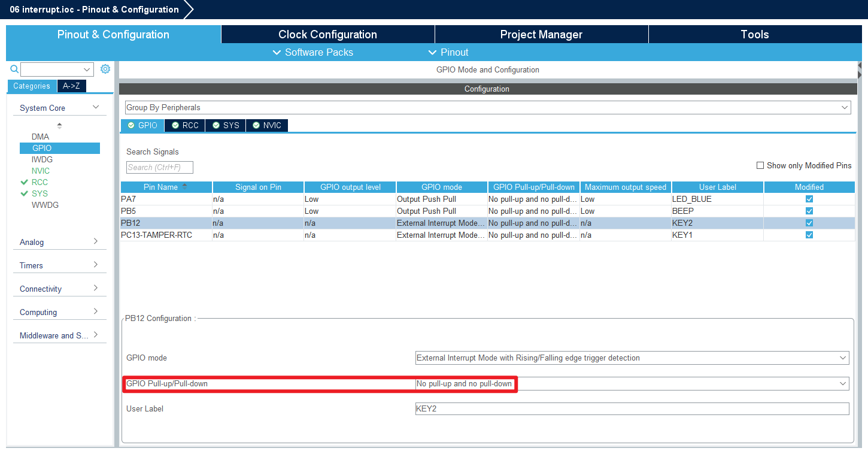868x454 pixels.
Task: Click the Pin Name sort arrow
Action: 184,186
